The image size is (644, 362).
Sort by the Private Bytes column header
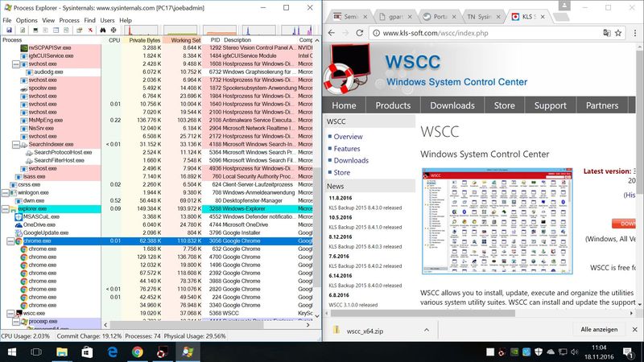(x=142, y=40)
